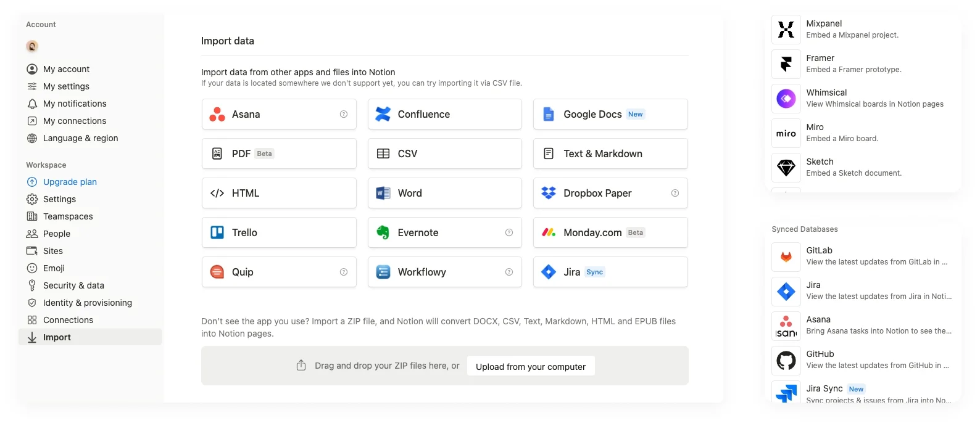Open My settings in the sidebar
This screenshot has height=426, width=980.
click(x=90, y=86)
